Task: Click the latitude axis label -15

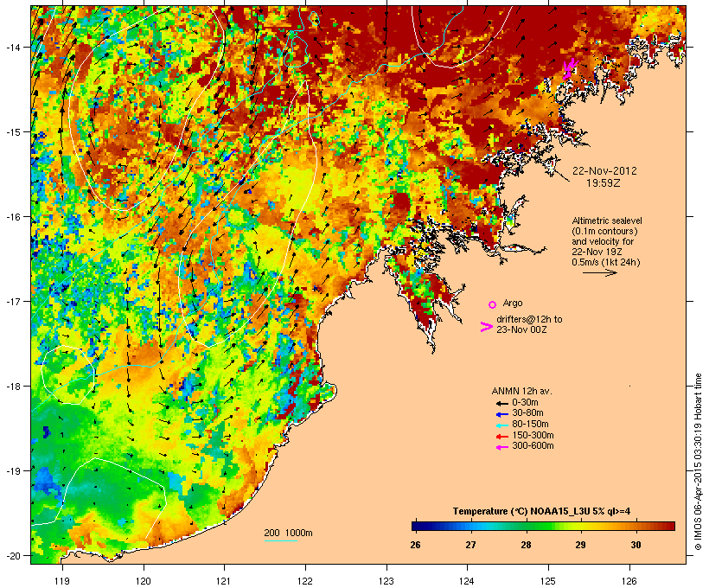Action: point(12,132)
